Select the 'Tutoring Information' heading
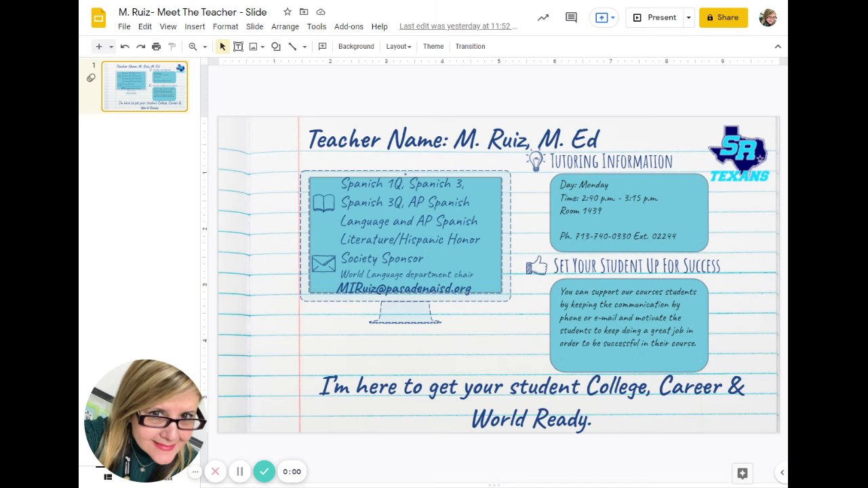 611,161
